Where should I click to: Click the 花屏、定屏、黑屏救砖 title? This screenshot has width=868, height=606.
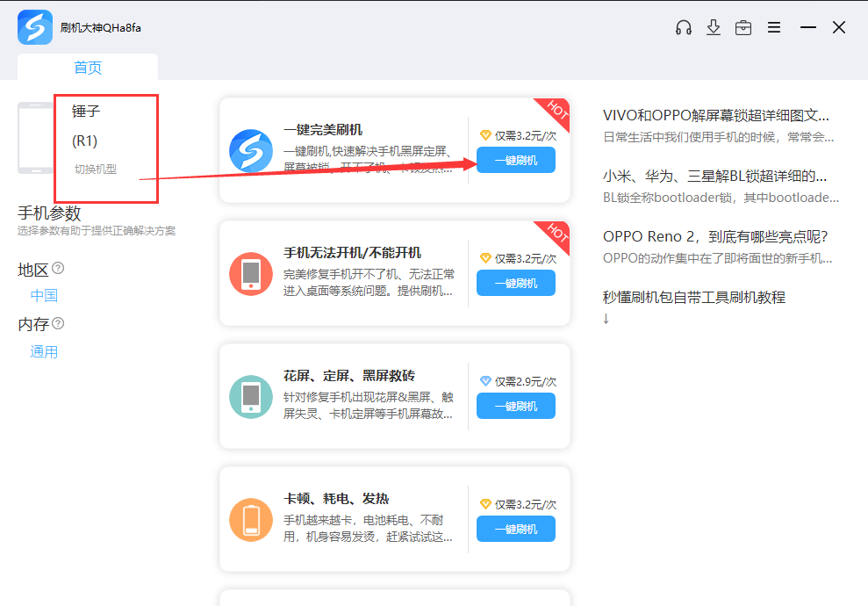(349, 376)
